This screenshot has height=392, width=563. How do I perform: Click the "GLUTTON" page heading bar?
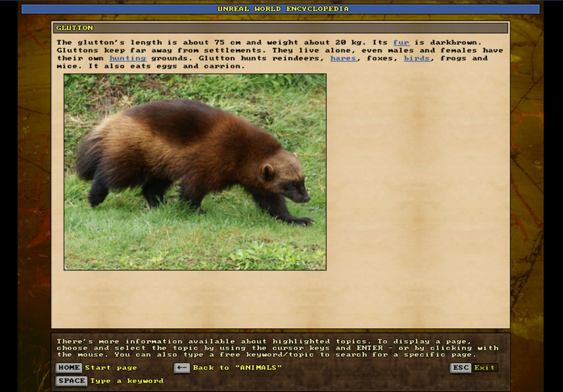point(280,28)
